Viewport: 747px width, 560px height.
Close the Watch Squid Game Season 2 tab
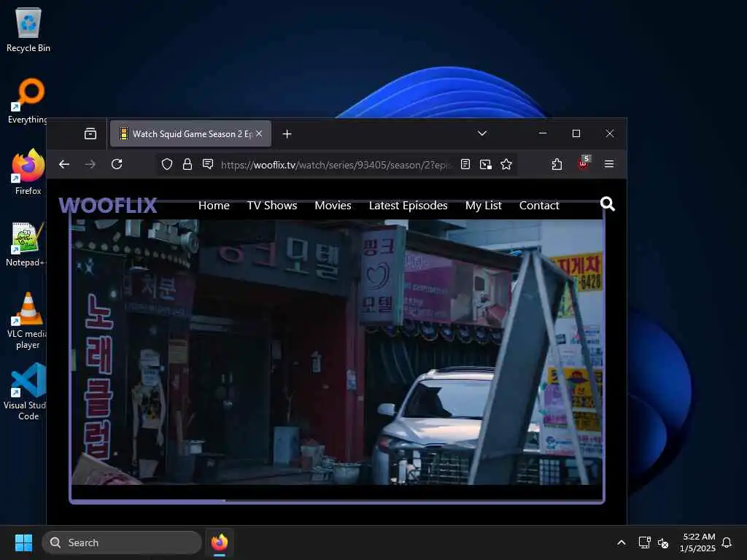coord(259,134)
